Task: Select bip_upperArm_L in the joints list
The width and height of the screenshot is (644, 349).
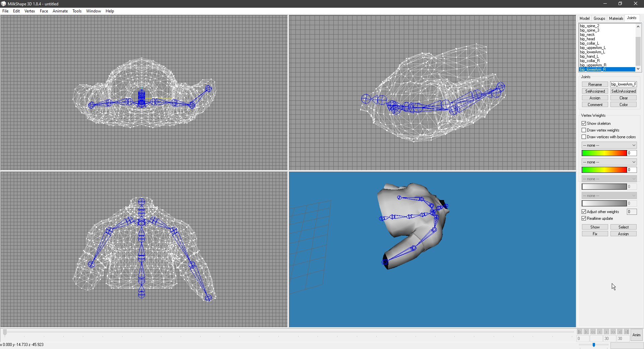Action: [x=607, y=48]
